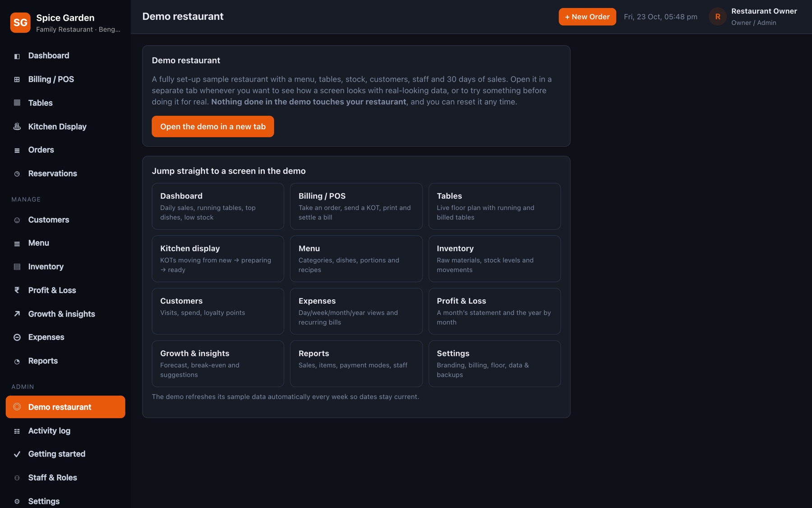The width and height of the screenshot is (812, 508).
Task: Open the Billing / POS demo card
Action: [x=356, y=206]
